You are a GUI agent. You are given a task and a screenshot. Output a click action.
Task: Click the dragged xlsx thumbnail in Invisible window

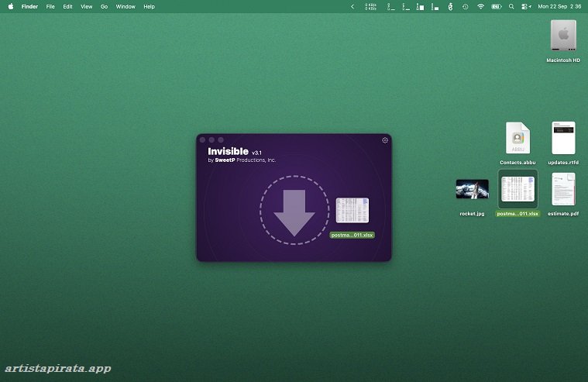[x=352, y=210]
